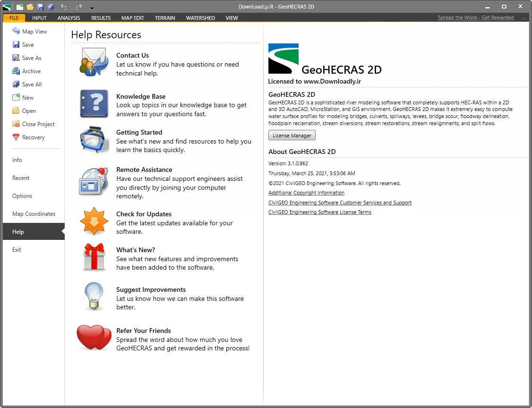Open the Info page
The image size is (532, 408).
17,160
